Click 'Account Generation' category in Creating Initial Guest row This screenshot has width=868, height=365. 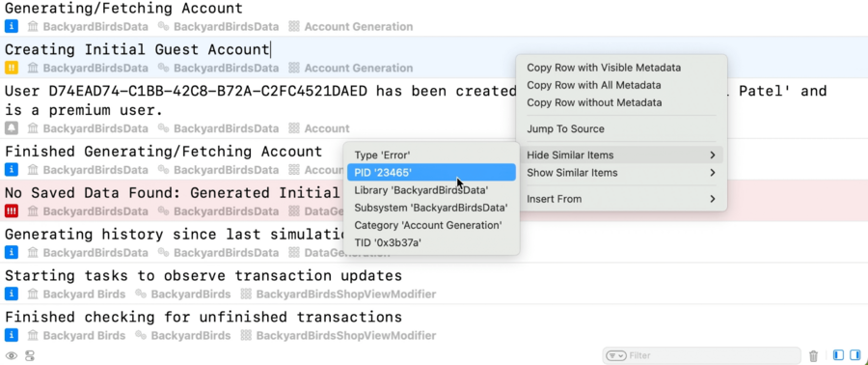(x=359, y=69)
